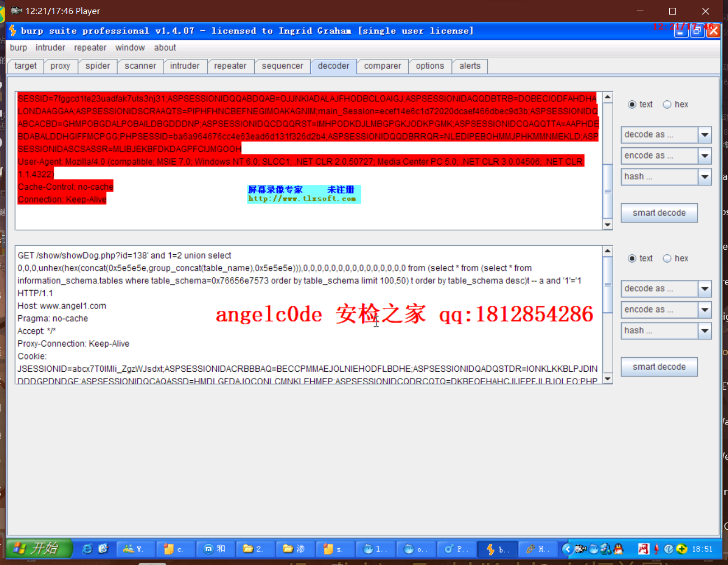Open the '2.' folder taskbar item
This screenshot has height=565, width=728.
tap(255, 549)
